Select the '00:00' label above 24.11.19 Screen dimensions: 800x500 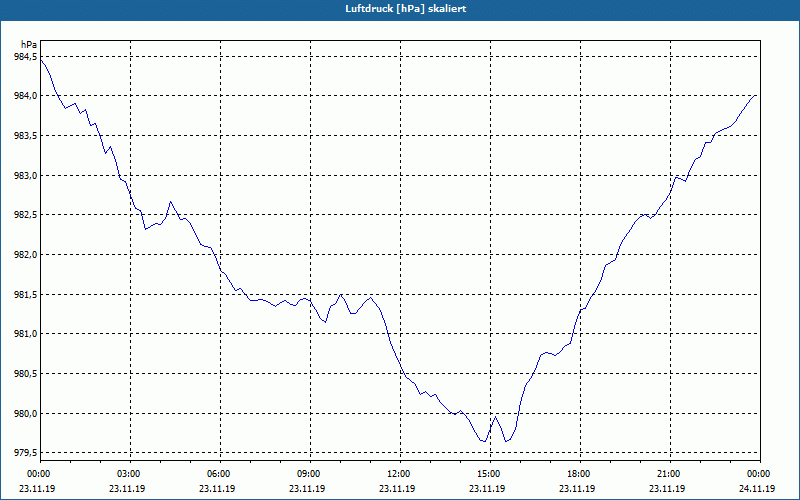click(760, 473)
